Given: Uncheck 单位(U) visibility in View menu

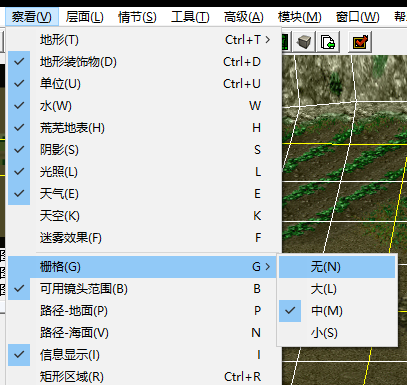Looking at the screenshot, I should [143, 84].
